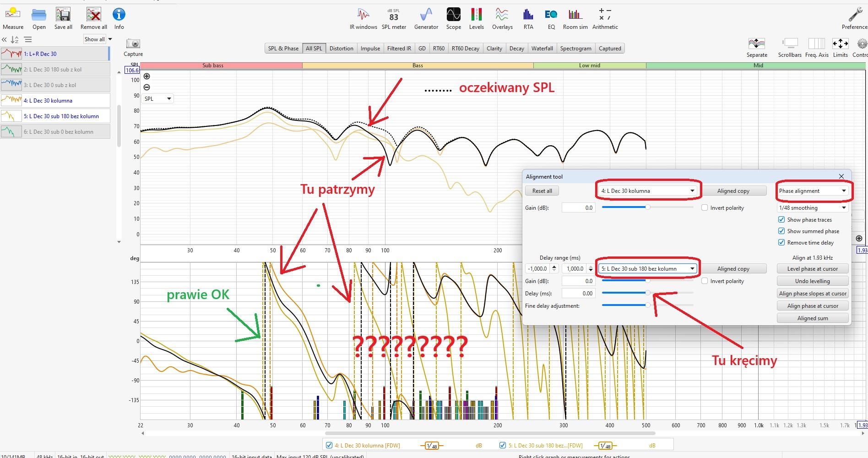Click the Capture camera icon
This screenshot has width=868, height=458.
(133, 44)
